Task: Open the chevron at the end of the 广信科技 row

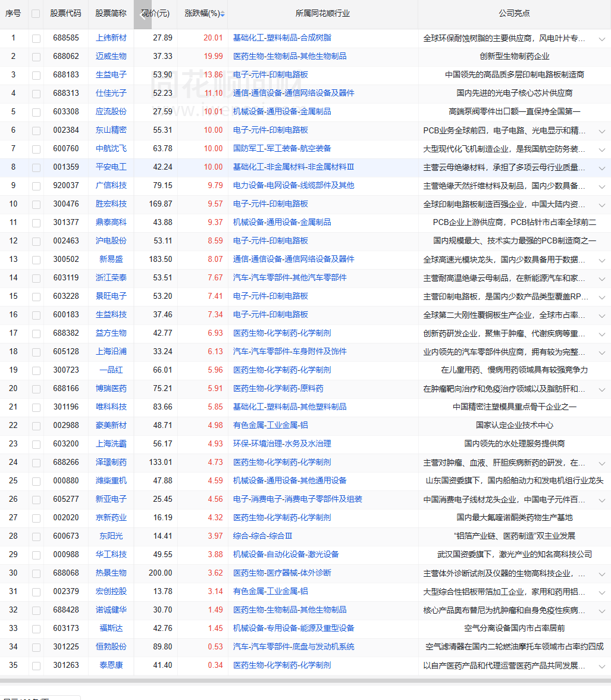Action: tap(602, 186)
